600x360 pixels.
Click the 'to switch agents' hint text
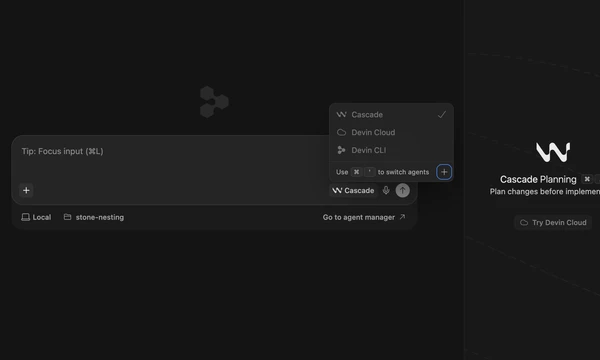coord(403,172)
